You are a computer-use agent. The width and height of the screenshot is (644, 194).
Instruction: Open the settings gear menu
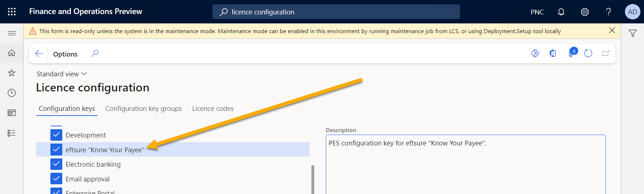[x=585, y=12]
